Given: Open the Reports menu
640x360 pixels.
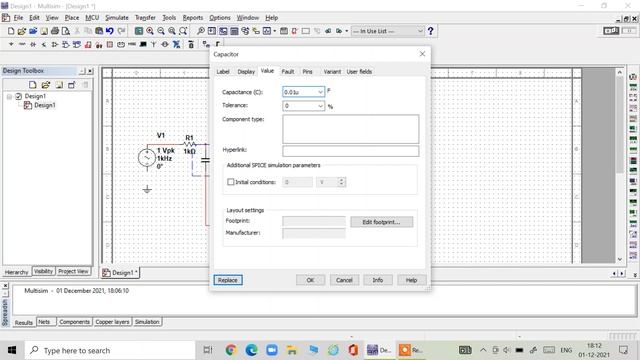Looking at the screenshot, I should click(x=193, y=18).
